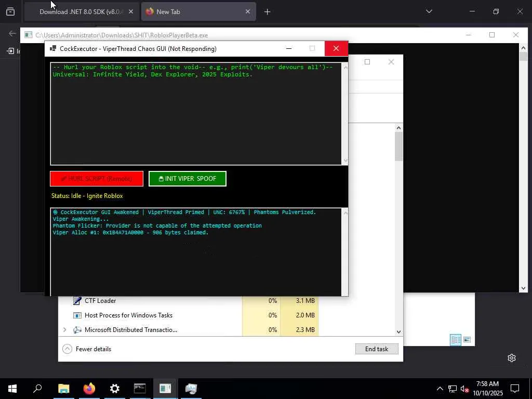Open the console window taskbar icon
532x399 pixels.
click(140, 389)
